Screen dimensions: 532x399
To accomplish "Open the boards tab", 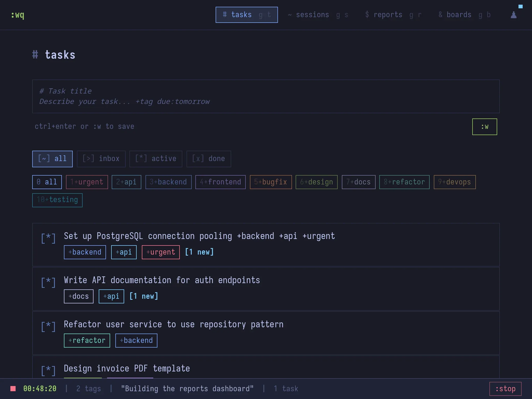I will (464, 15).
